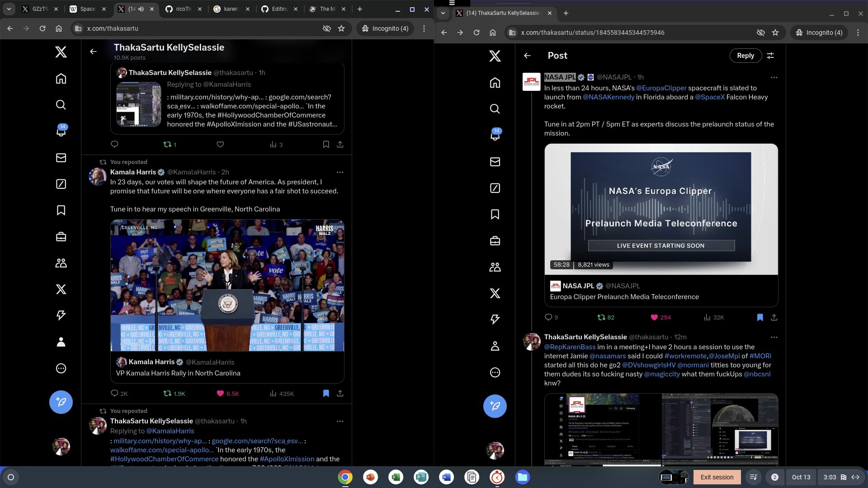Open more options on Kamala Harris post
This screenshot has height=488, width=868.
click(340, 172)
